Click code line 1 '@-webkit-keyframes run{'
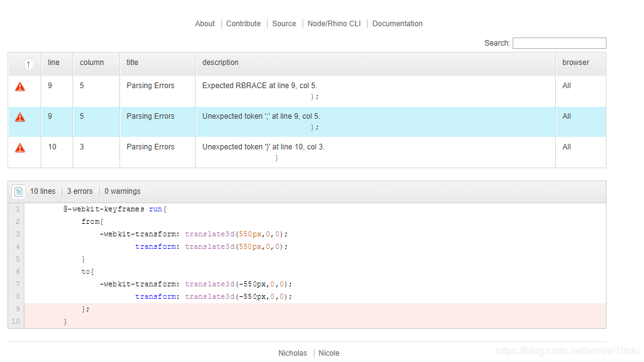This screenshot has height=362, width=644. click(114, 209)
